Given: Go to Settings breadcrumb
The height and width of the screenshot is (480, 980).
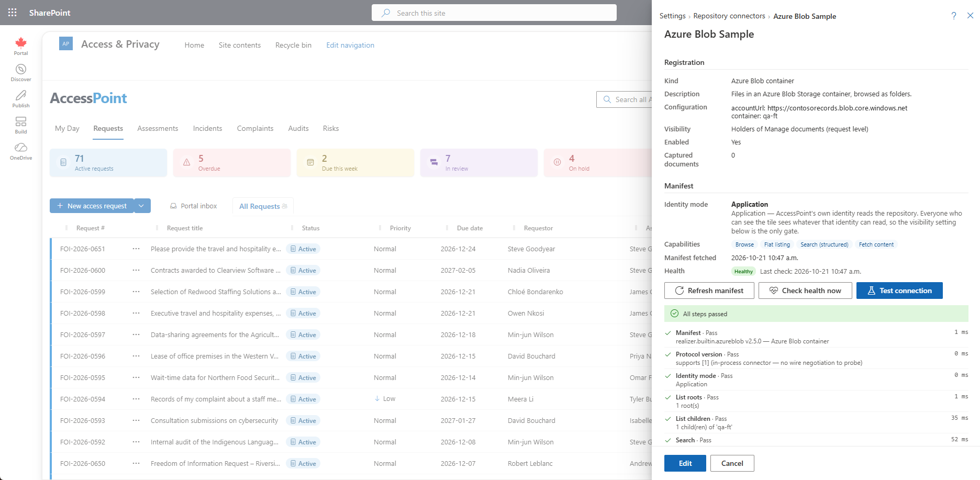Looking at the screenshot, I should point(672,16).
